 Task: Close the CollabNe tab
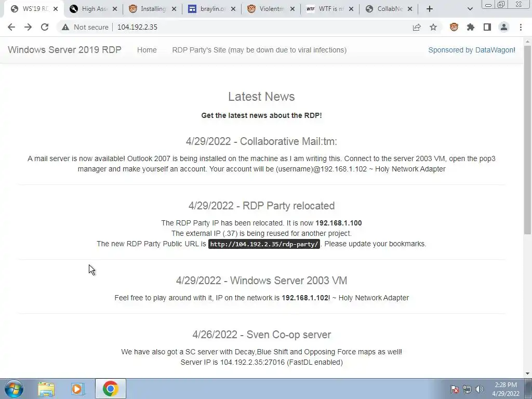pos(410,9)
